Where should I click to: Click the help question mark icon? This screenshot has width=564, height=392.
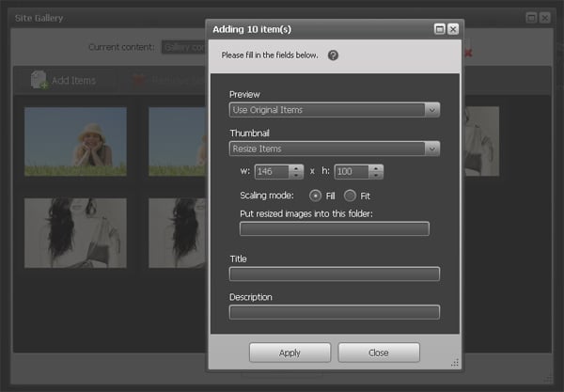coord(333,55)
